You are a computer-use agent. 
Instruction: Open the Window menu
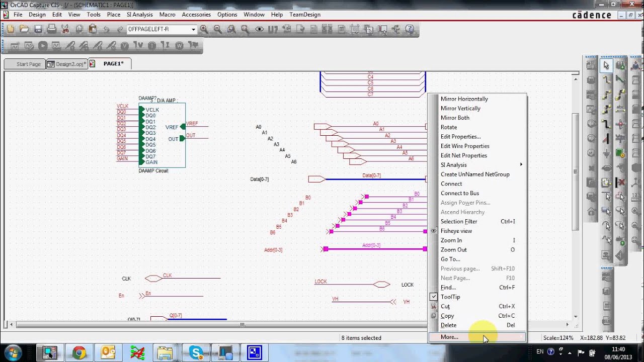[x=254, y=15]
